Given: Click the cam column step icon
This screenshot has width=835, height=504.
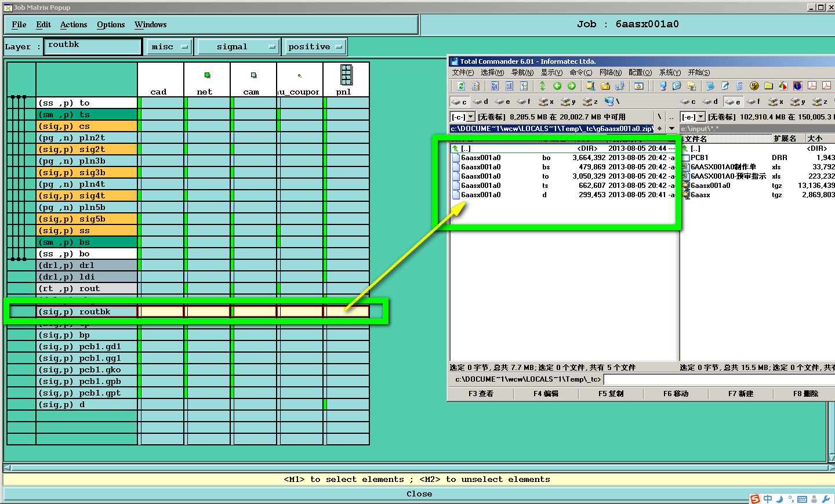Looking at the screenshot, I should tap(253, 75).
